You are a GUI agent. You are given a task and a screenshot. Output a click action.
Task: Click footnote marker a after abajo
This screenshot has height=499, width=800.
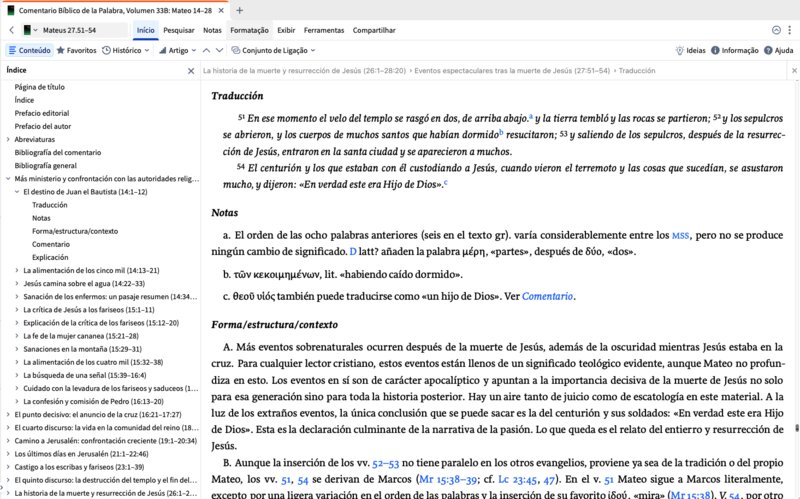click(x=531, y=116)
